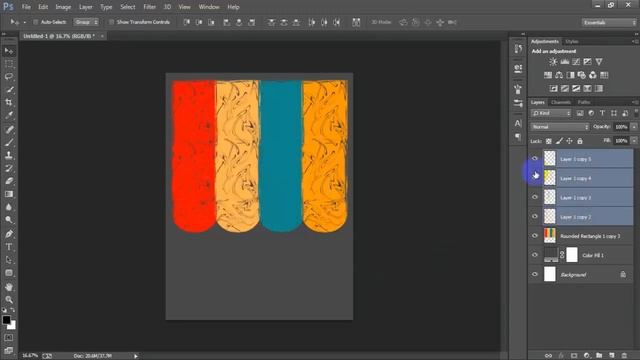Open the status bar info arrow
Viewport: 640px width, 360px height.
(136, 356)
